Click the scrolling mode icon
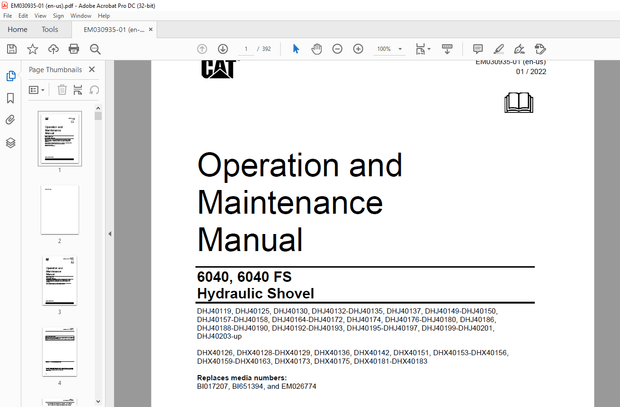 [447, 49]
